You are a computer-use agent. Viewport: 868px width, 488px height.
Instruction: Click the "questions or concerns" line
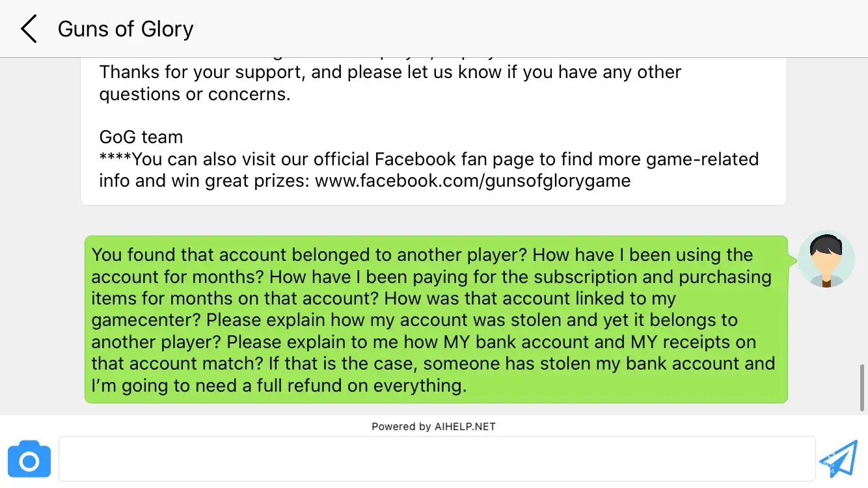point(194,94)
